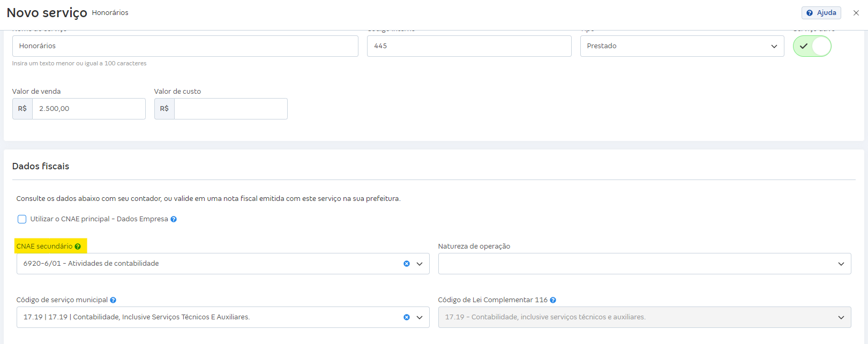Click the empty Valor de custo field
Screen dimensions: 868x344
[230, 109]
